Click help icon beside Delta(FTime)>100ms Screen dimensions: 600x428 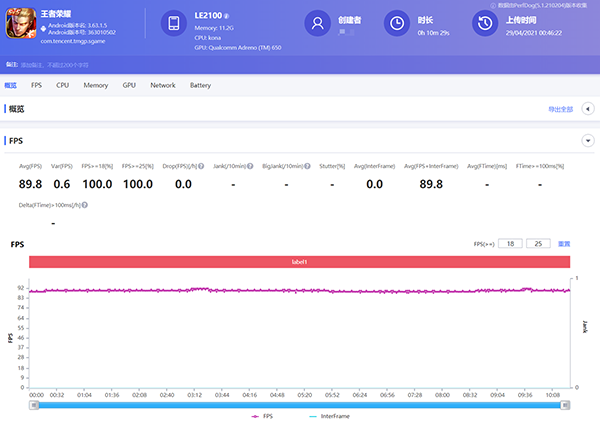pyautogui.click(x=83, y=204)
